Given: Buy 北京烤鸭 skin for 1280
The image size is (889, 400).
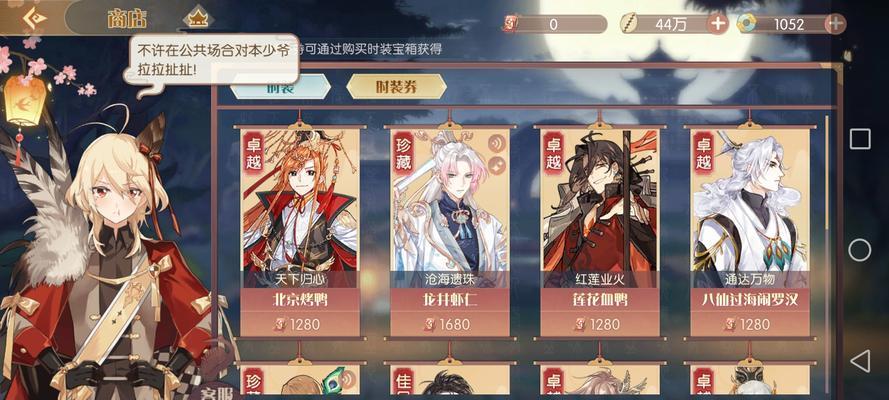Looking at the screenshot, I should coord(300,324).
